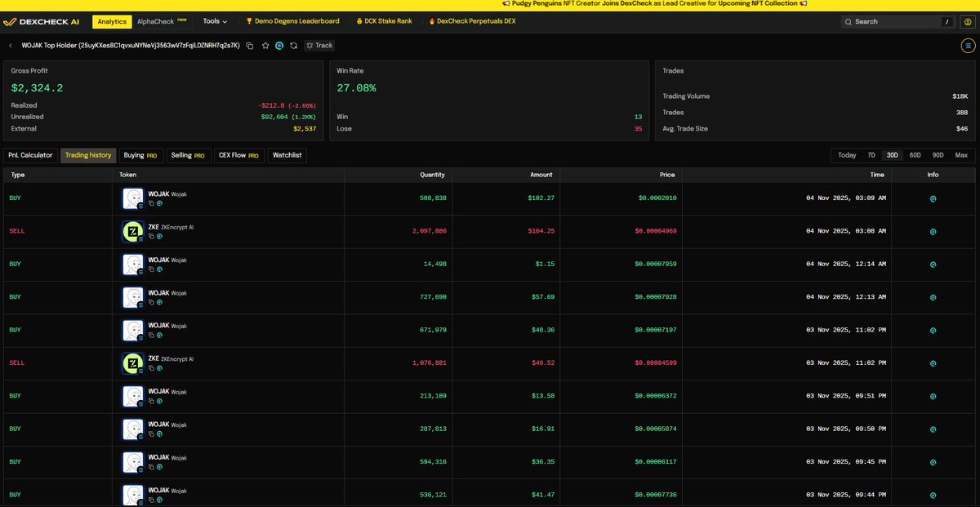Screen dimensions: 980x507
Task: Click the yellow profile icon top right
Action: pos(968,22)
